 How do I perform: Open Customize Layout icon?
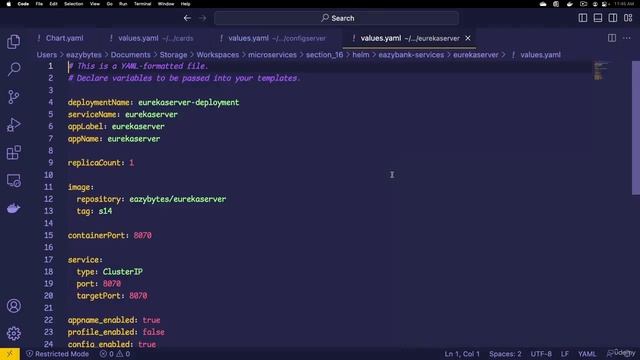tap(628, 18)
